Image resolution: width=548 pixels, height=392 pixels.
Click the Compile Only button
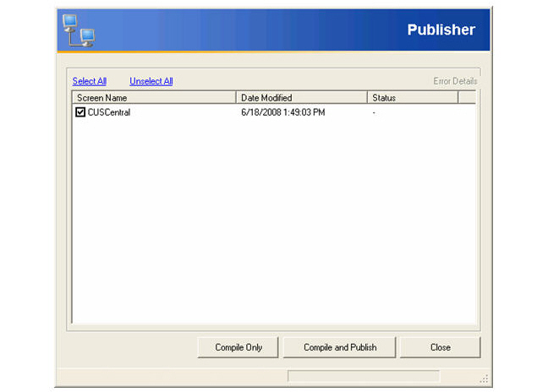(238, 347)
